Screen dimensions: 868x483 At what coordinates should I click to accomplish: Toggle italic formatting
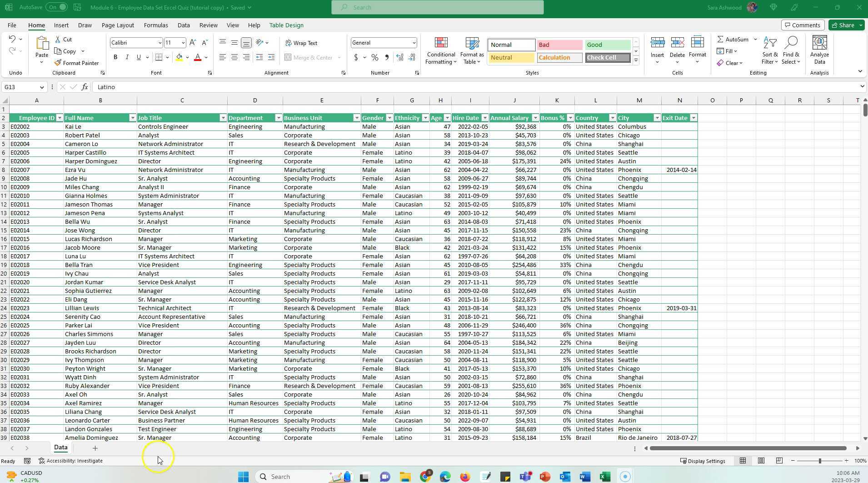click(127, 57)
